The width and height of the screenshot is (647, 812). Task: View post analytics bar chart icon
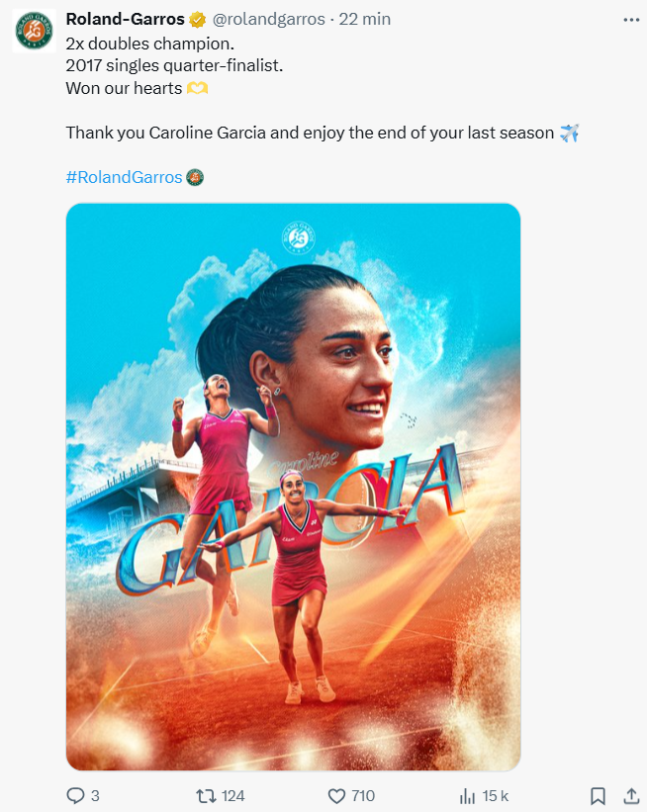pos(467,795)
